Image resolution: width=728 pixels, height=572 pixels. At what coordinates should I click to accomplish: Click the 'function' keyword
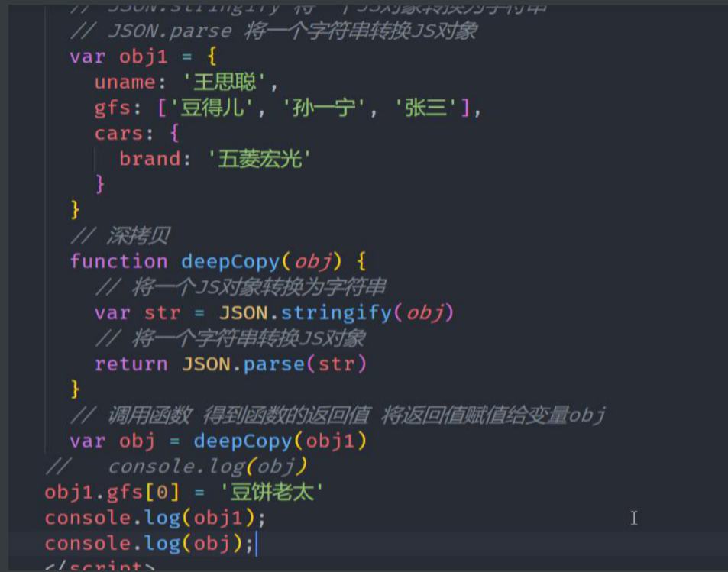(119, 261)
